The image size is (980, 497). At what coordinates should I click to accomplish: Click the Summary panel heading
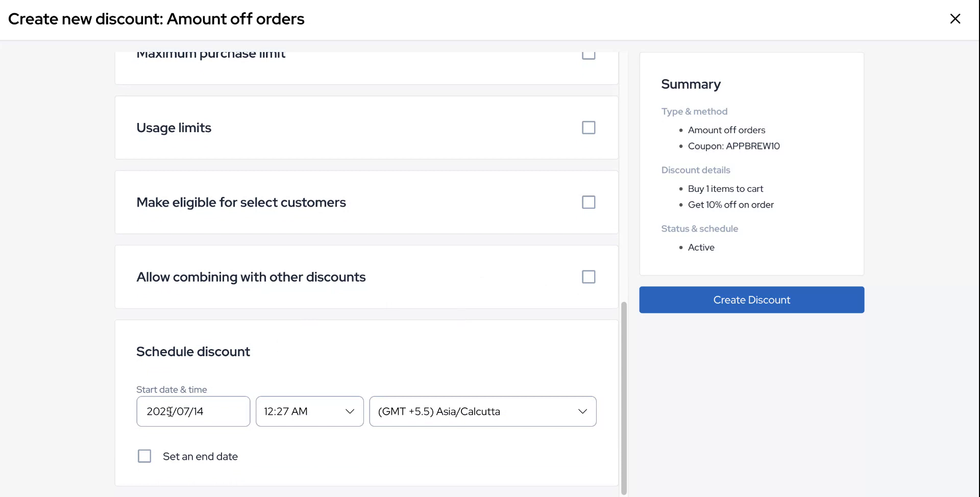pos(691,84)
